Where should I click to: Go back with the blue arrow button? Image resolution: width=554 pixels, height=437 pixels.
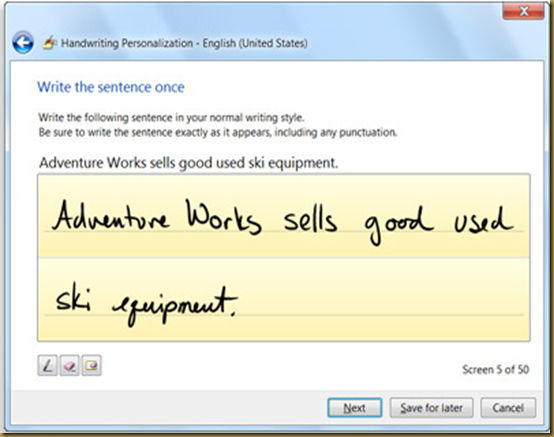(x=23, y=43)
